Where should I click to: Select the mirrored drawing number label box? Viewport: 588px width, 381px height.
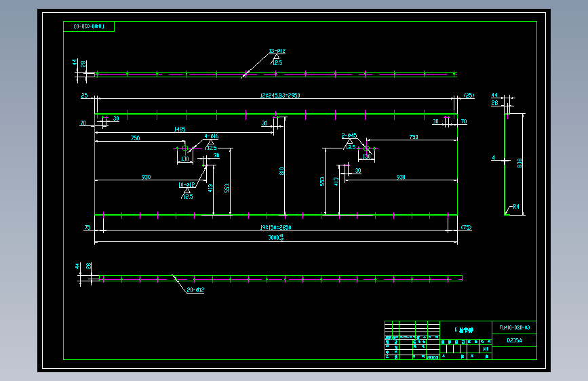coord(89,26)
